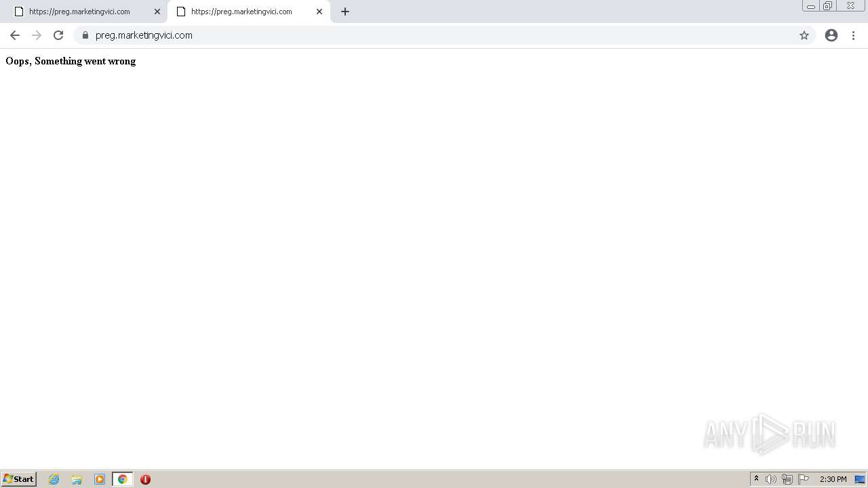
Task: Open Windows Explorer folder icon in taskbar
Action: coord(77,479)
